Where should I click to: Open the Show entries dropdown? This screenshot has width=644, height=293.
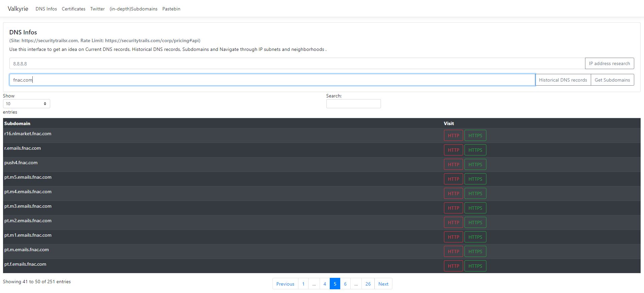(x=26, y=104)
